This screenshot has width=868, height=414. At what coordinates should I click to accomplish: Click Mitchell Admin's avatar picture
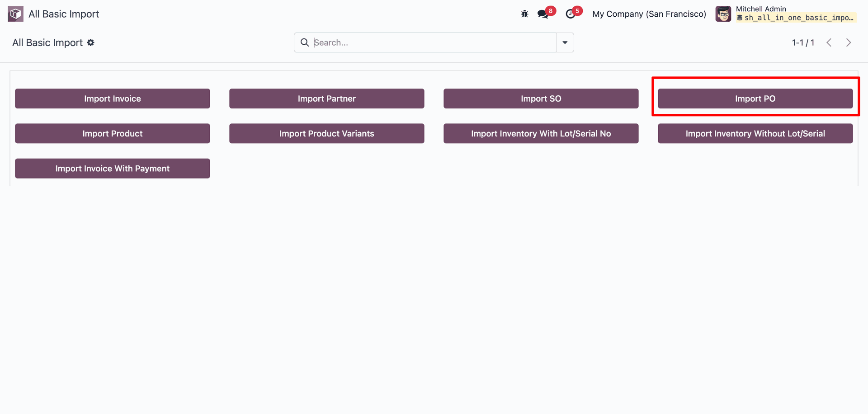point(723,14)
